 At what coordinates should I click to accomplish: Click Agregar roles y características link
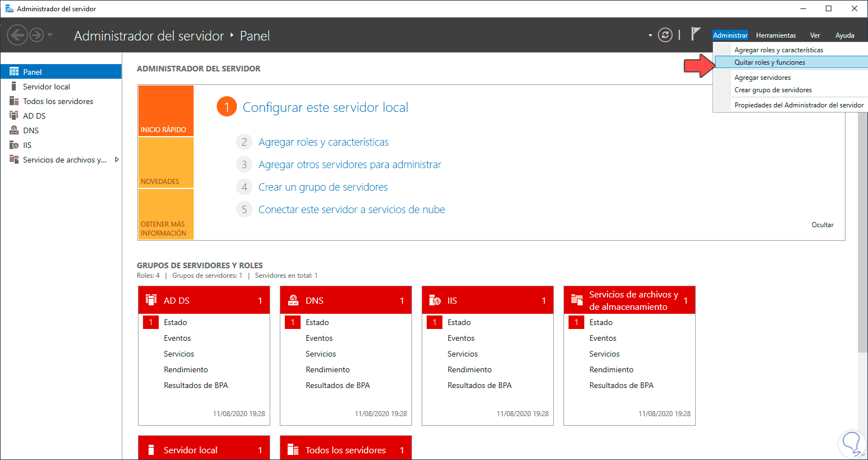[324, 142]
